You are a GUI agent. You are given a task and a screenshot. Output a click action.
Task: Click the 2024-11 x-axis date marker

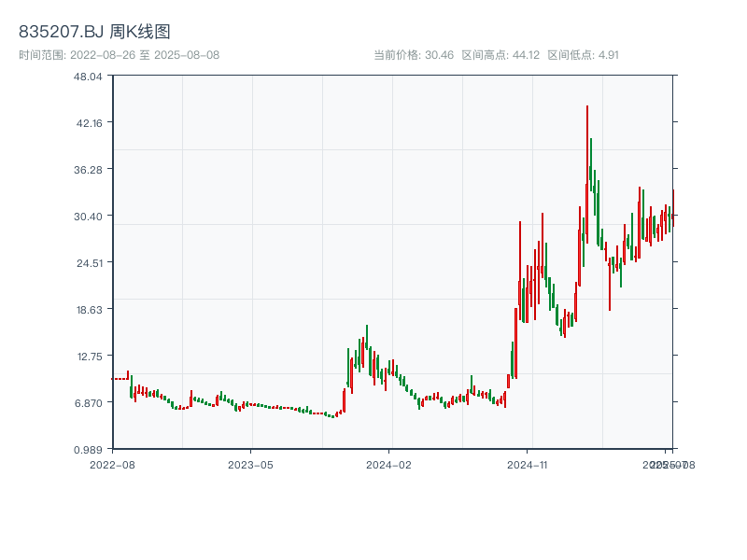pyautogui.click(x=527, y=465)
